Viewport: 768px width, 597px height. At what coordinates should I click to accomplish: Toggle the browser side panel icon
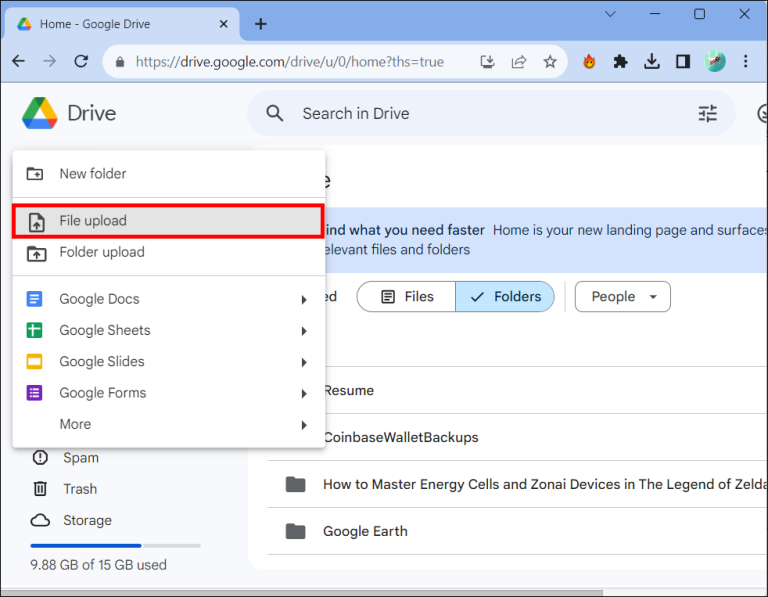[x=683, y=62]
